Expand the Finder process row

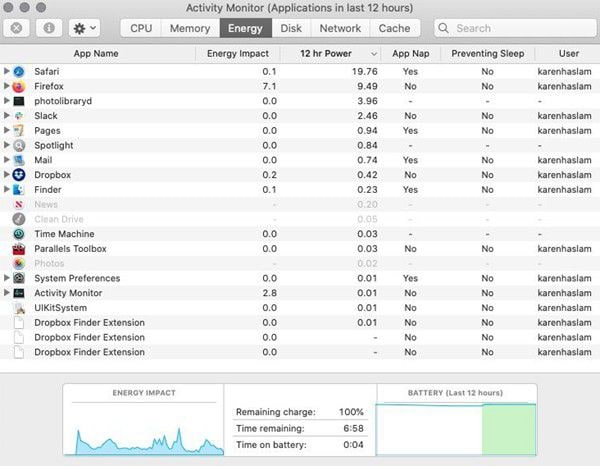point(7,190)
